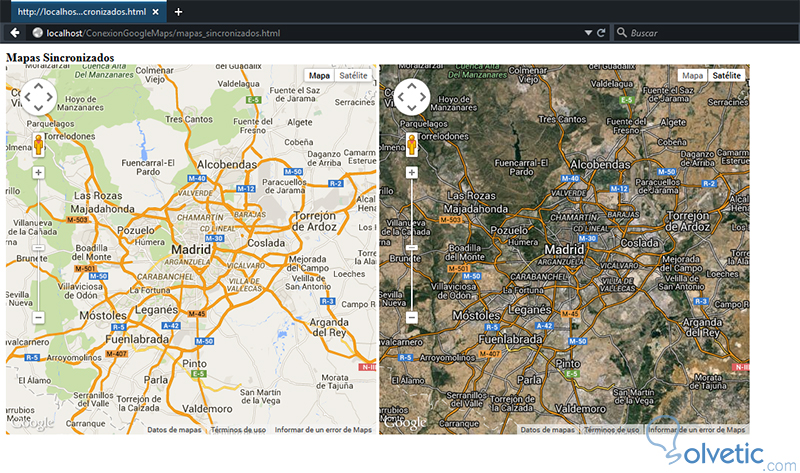Click the Arganda del Rey label on the left map
800x473 pixels.
[330, 327]
